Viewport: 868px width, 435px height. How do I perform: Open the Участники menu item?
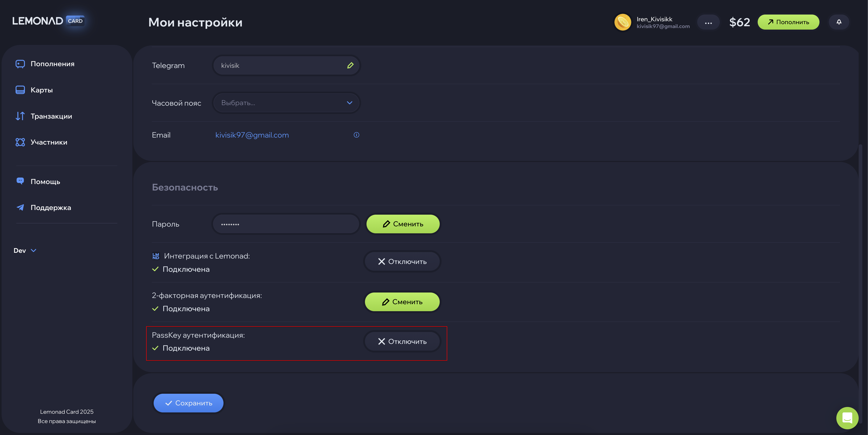(49, 142)
